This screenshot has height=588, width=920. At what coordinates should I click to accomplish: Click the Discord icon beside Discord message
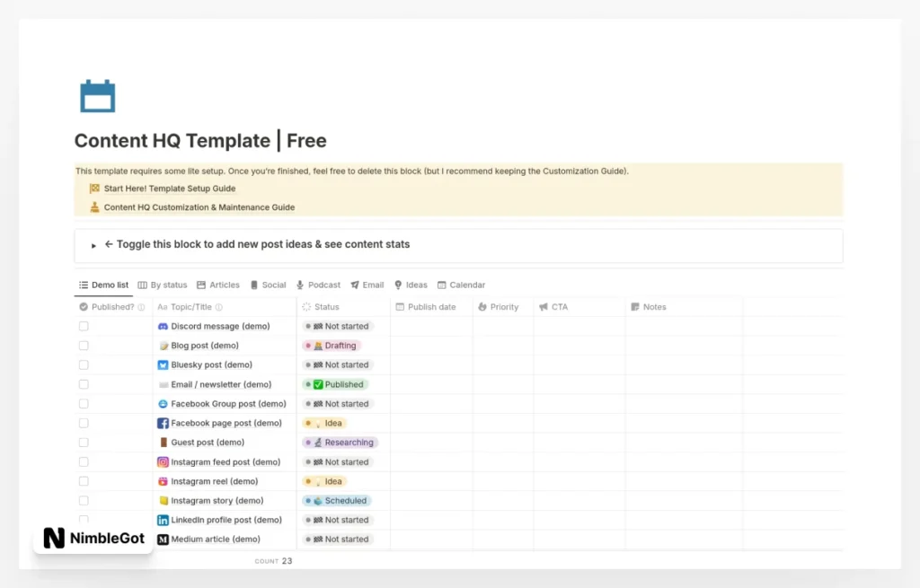pyautogui.click(x=164, y=326)
